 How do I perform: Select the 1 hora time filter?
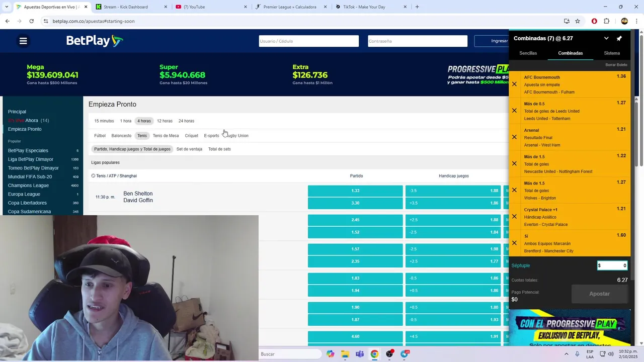(x=126, y=121)
